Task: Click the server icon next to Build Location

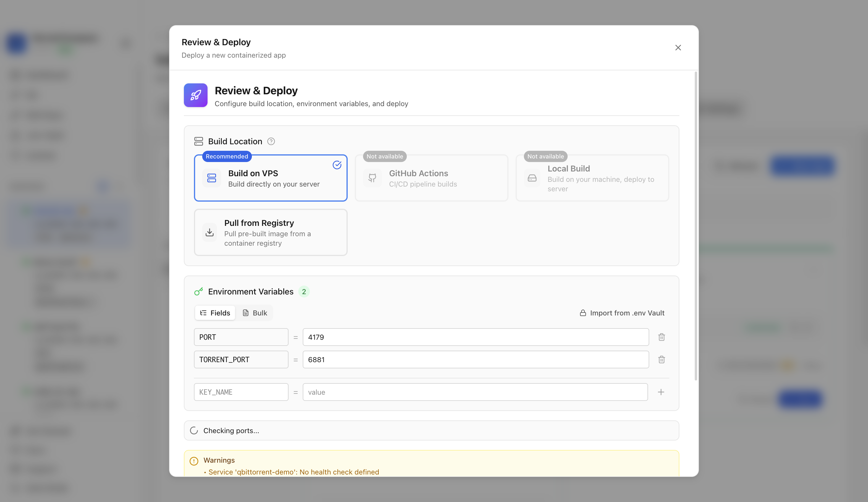Action: [199, 141]
